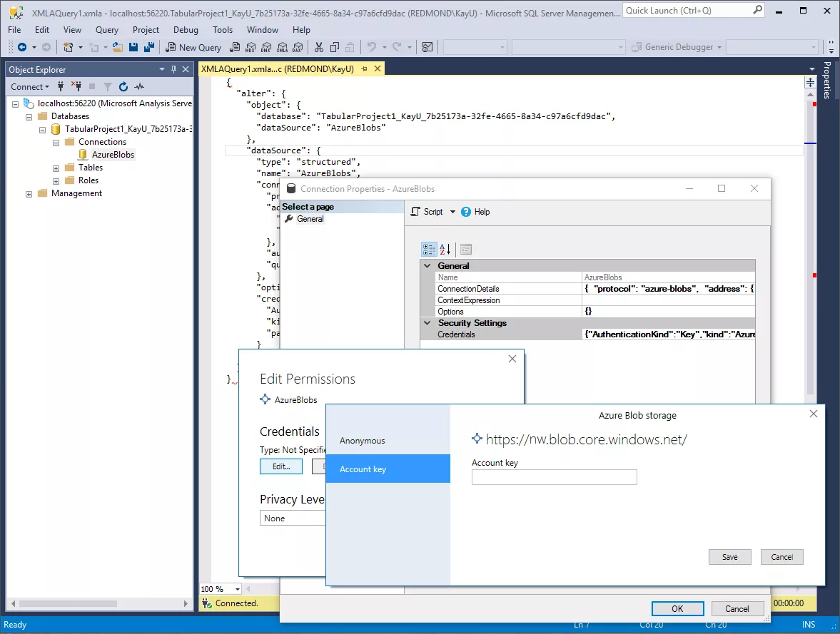
Task: Click the Database Engine Query icon
Action: pos(235,47)
